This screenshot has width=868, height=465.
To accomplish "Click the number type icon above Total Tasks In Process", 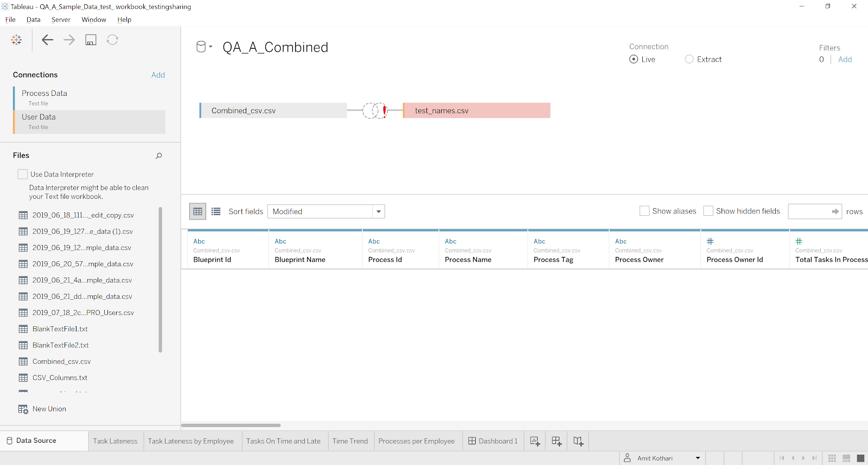I will [x=799, y=241].
